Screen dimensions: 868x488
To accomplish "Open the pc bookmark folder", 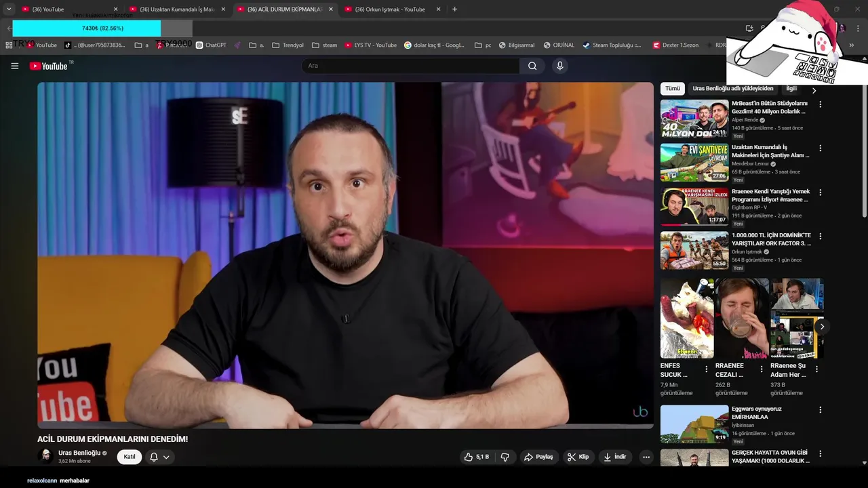I will pos(483,45).
